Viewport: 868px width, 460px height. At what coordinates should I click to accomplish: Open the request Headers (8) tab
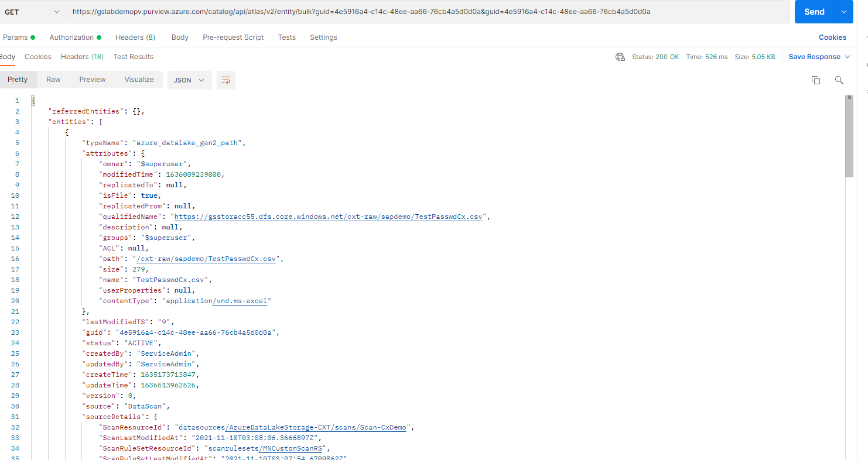click(135, 37)
